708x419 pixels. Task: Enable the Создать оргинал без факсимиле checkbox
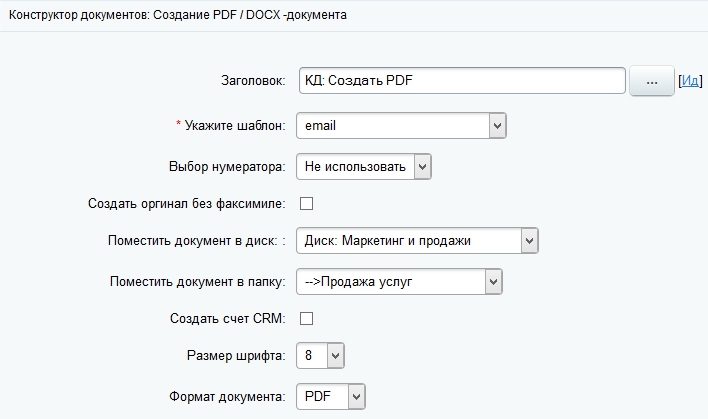[x=307, y=204]
